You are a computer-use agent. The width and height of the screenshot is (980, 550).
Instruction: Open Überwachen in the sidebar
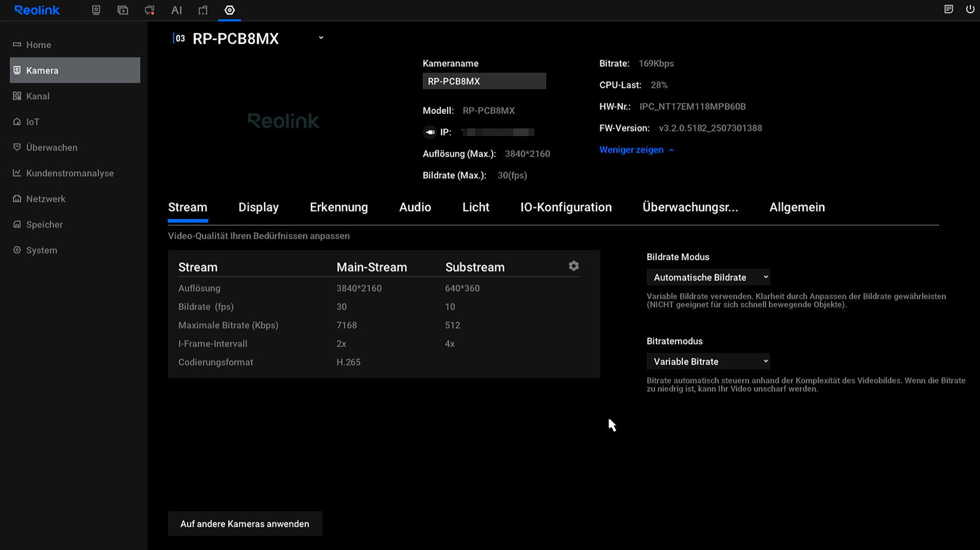75,148
